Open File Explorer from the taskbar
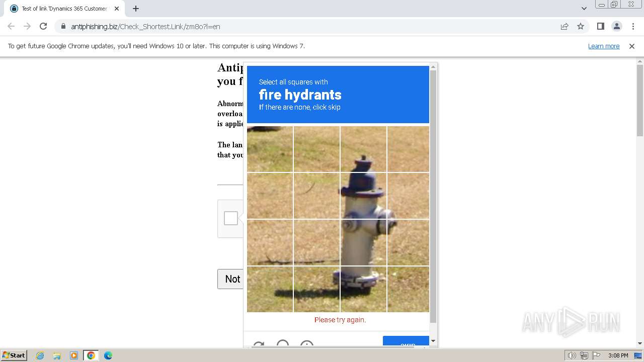Image resolution: width=644 pixels, height=362 pixels. 57,355
